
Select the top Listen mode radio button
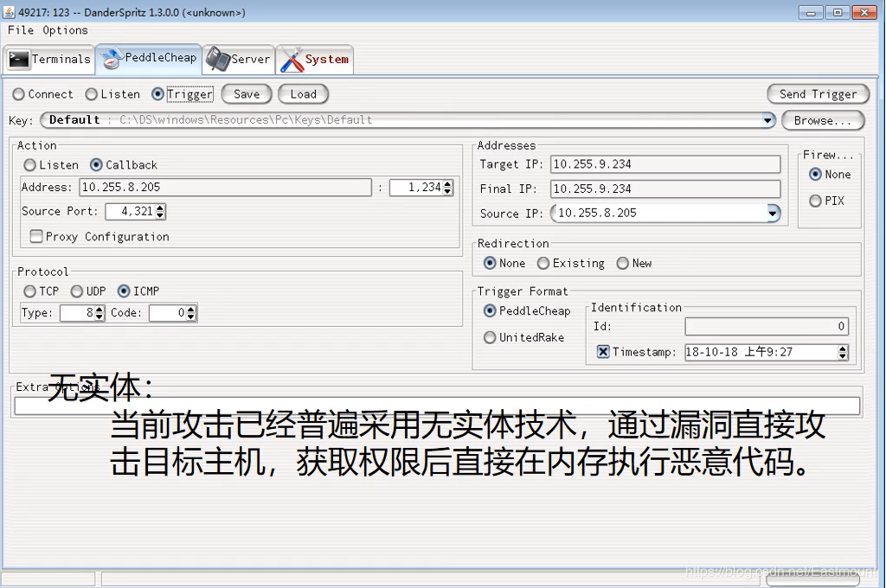91,94
